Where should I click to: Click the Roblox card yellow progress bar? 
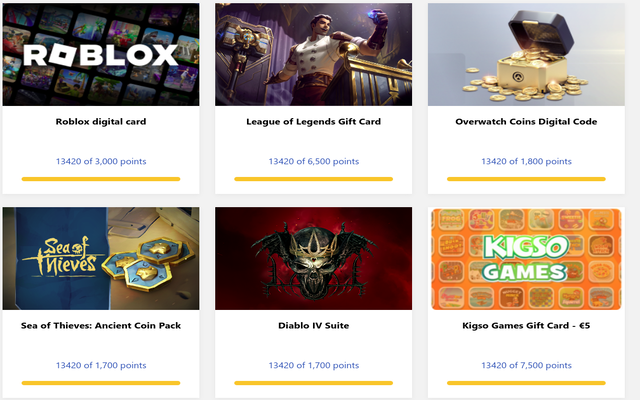pyautogui.click(x=100, y=179)
